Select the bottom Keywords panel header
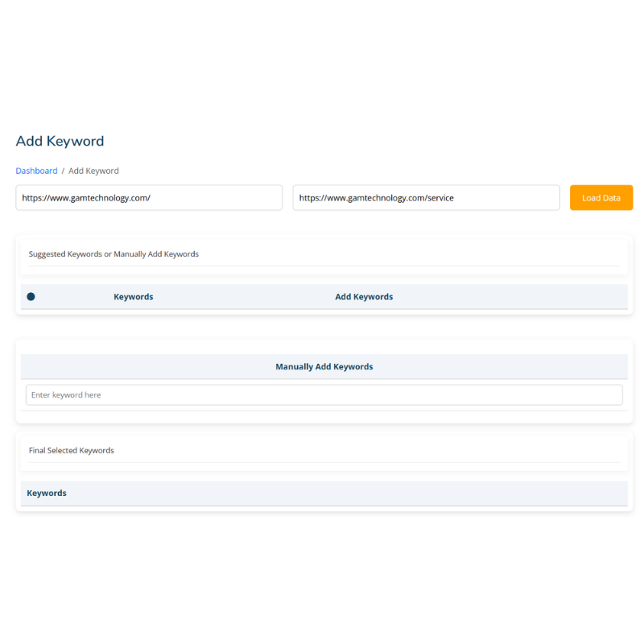 (46, 493)
